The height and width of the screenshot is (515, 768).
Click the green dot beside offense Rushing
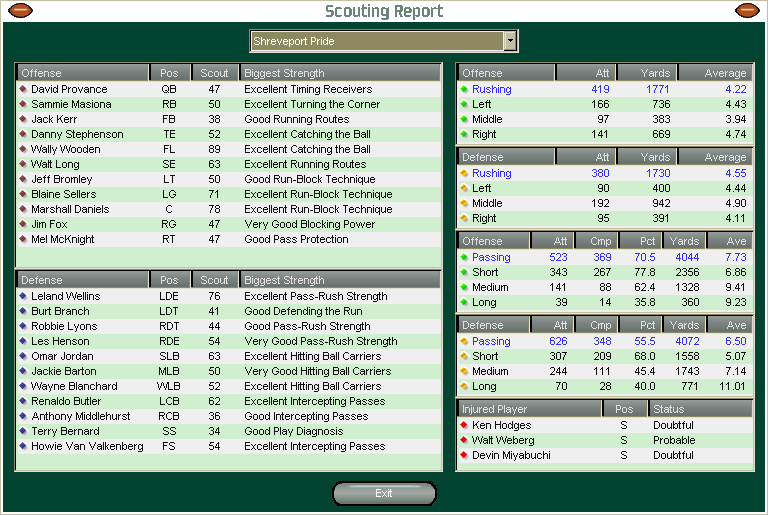[464, 90]
